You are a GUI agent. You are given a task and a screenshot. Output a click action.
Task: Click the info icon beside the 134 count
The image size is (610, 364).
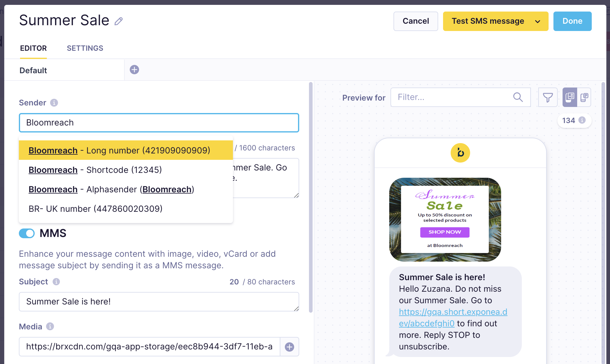(582, 120)
